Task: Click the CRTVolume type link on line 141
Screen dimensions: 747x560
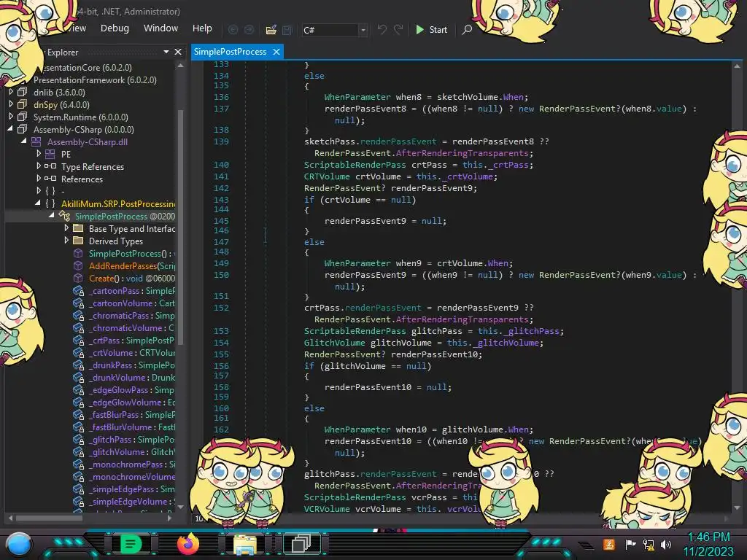Action: (327, 176)
